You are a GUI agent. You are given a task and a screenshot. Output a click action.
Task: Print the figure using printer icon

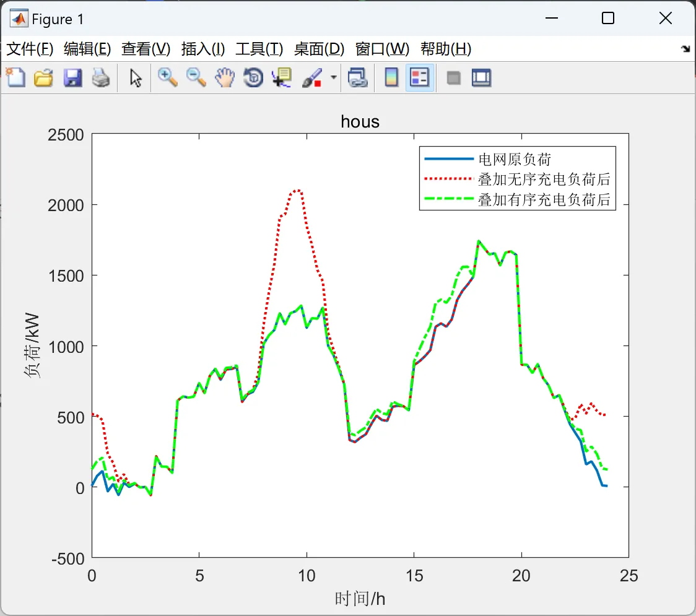click(x=101, y=77)
